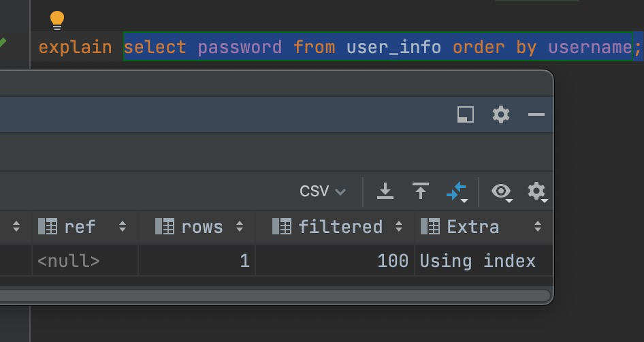Screen dimensions: 644x342
Task: Hide the results panel with minus icon
Action: point(536,114)
